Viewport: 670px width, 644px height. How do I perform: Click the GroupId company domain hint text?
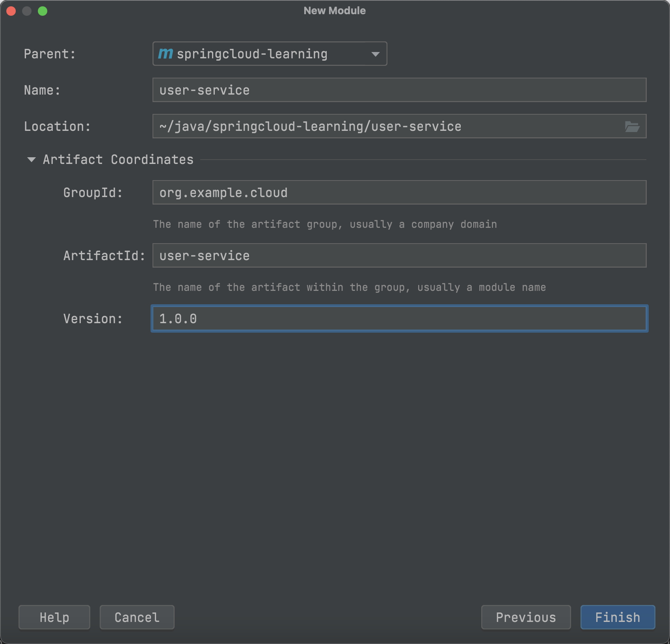pos(325,224)
